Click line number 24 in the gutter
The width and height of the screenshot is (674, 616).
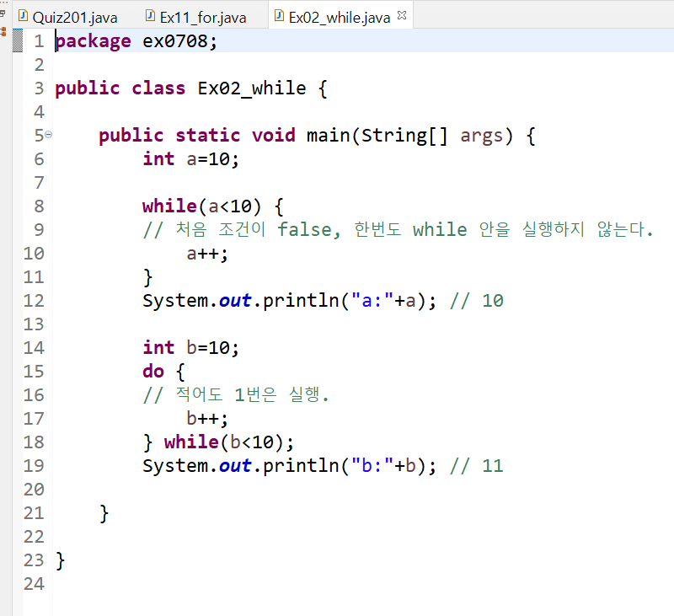34,584
